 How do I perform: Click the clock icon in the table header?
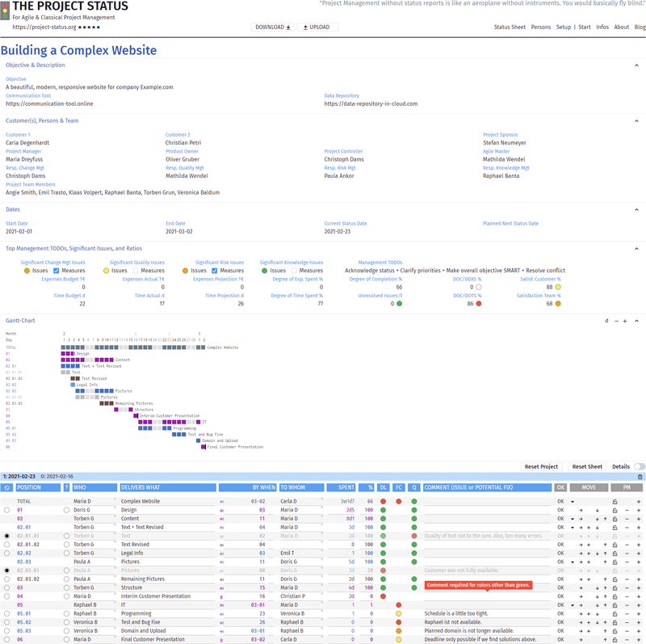click(x=7, y=488)
